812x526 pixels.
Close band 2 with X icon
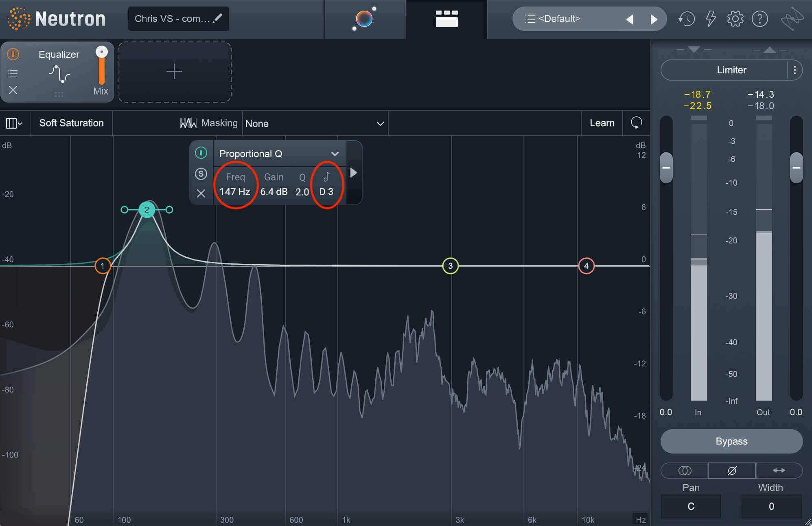[x=201, y=193]
